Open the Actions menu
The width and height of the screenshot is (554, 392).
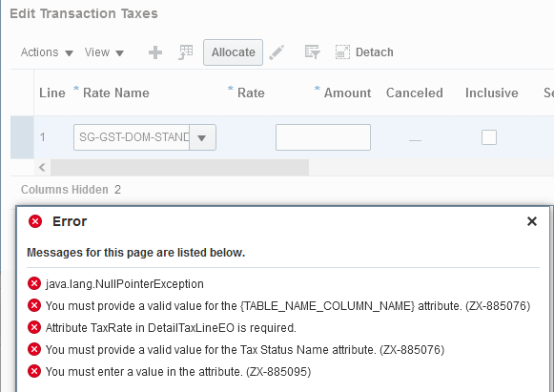click(x=47, y=52)
